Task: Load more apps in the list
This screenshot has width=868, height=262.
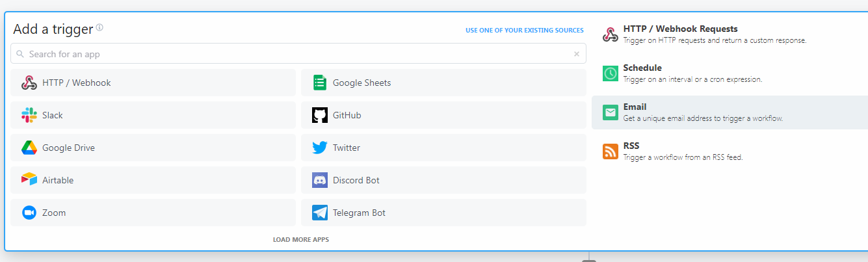Action: pyautogui.click(x=301, y=240)
